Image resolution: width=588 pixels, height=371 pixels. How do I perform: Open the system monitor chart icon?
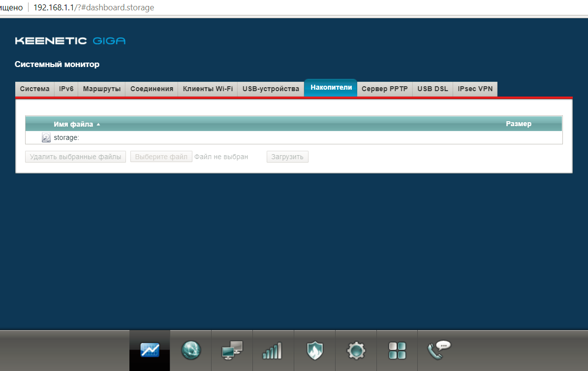point(150,350)
